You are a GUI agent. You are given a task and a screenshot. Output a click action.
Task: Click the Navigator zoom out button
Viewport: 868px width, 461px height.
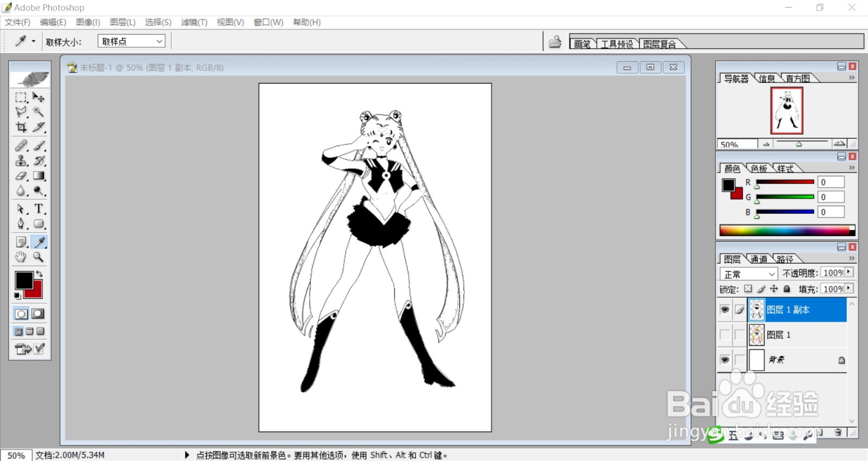point(766,144)
